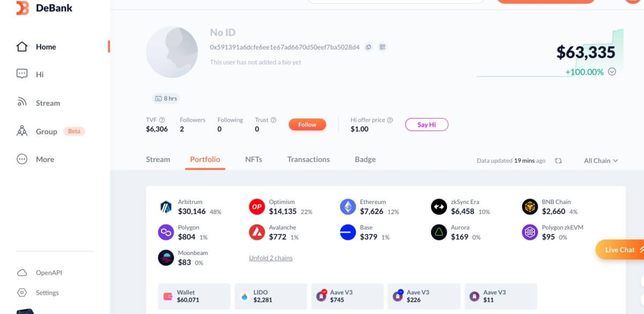Expand the percentage change chevron
Image resolution: width=644 pixels, height=314 pixels.
[612, 72]
